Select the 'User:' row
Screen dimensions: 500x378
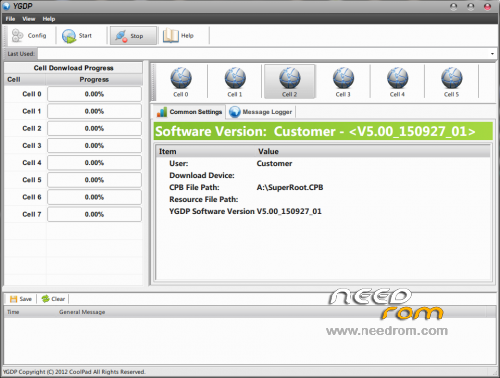323,163
